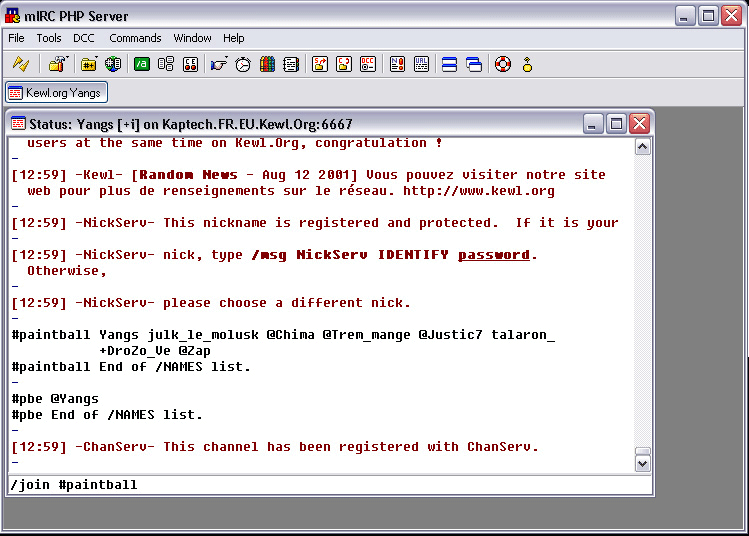Viewport: 749px width, 536px height.
Task: Click the Connect lightning bolt icon
Action: pos(21,64)
